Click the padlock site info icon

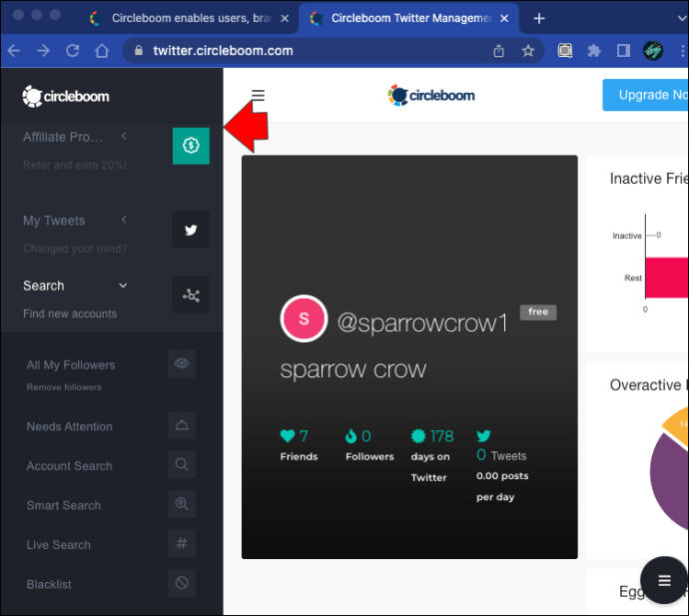pyautogui.click(x=139, y=51)
